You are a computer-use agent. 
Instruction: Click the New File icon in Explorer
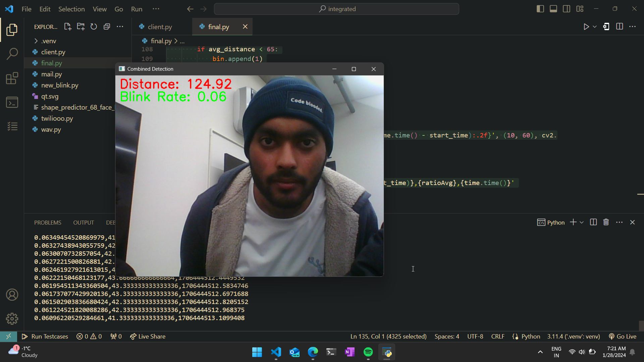point(68,27)
